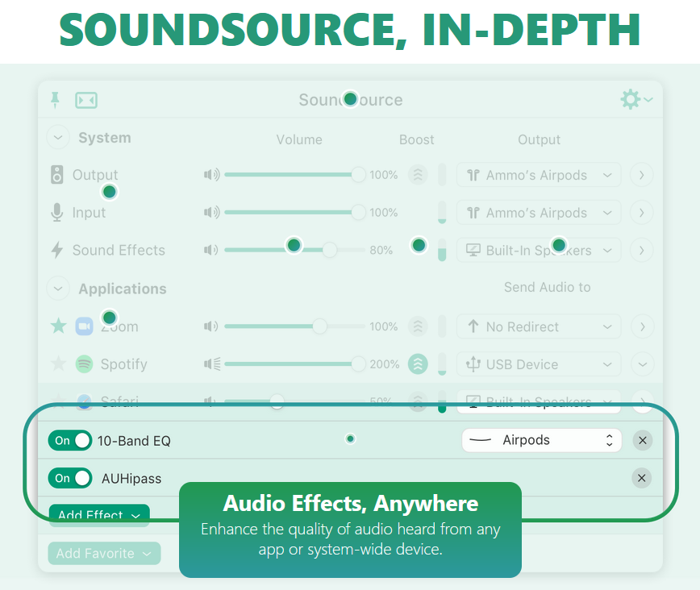Open the Add Favorite menu
Viewport: 700px width, 590px height.
(x=104, y=554)
